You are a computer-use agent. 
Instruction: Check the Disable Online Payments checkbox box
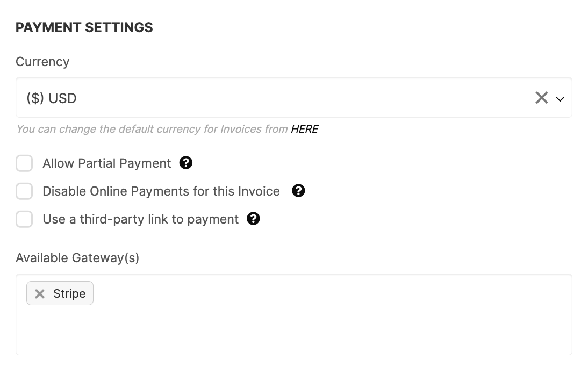pos(24,191)
